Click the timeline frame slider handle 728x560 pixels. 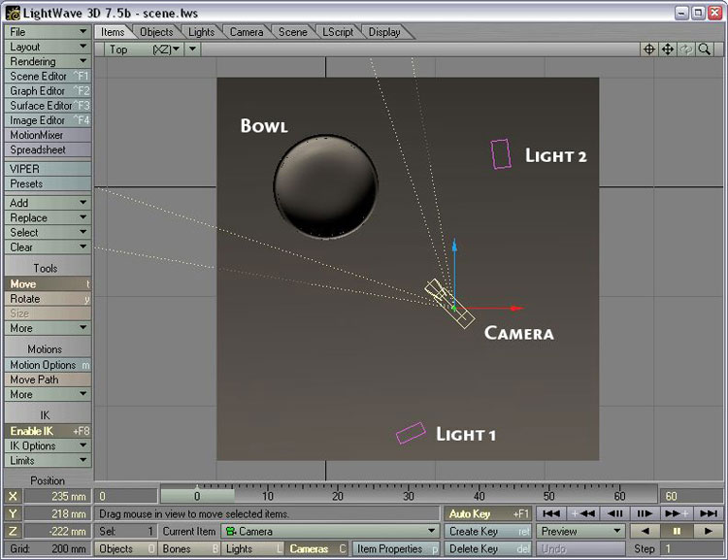point(197,496)
